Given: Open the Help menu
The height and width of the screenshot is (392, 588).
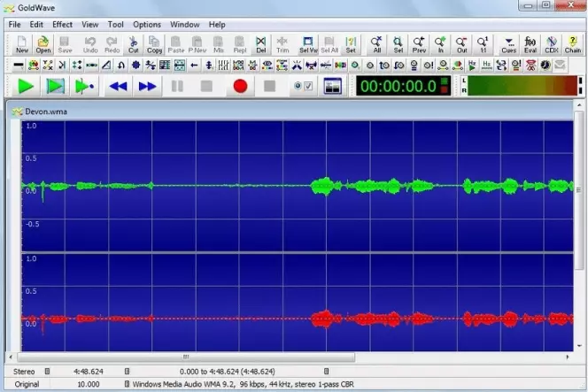Looking at the screenshot, I should 217,25.
